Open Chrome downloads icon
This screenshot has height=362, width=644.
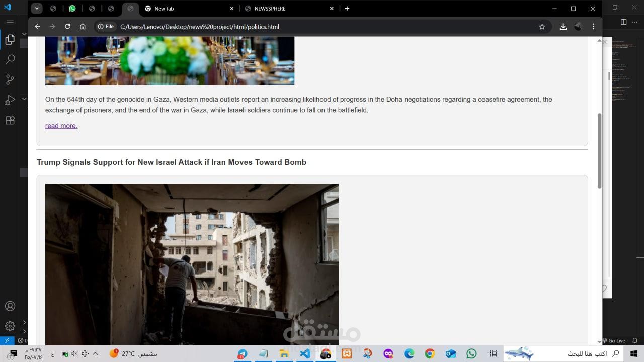(x=563, y=27)
